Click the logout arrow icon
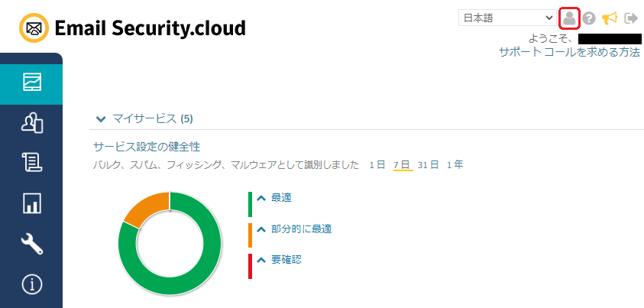Viewport: 644px width, 308px height. 631,18
